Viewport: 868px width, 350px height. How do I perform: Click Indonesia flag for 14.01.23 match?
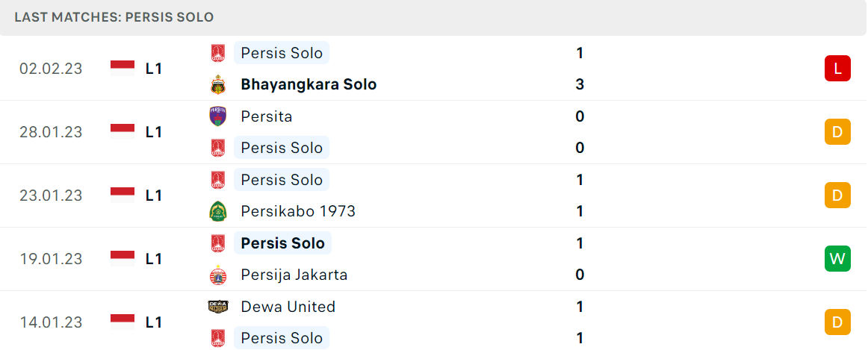tap(123, 322)
